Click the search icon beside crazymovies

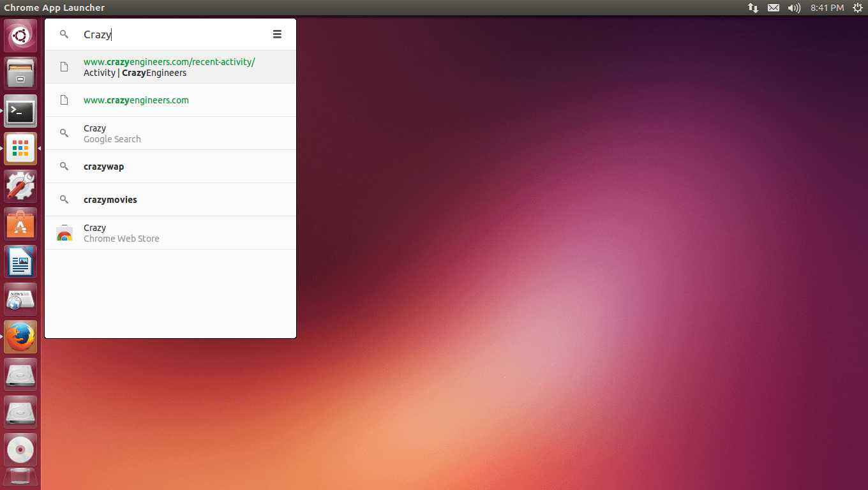[x=64, y=200]
